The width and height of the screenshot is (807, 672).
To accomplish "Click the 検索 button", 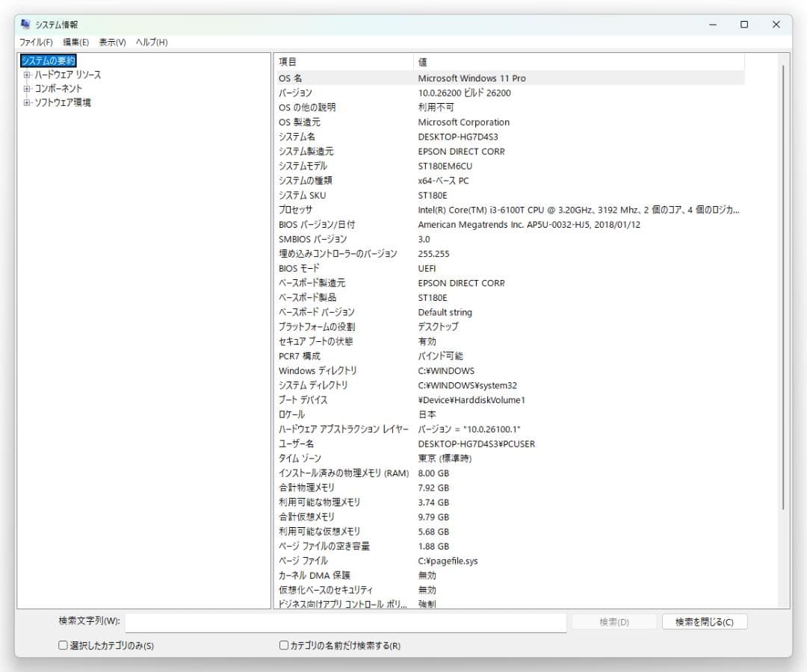I will 613,621.
